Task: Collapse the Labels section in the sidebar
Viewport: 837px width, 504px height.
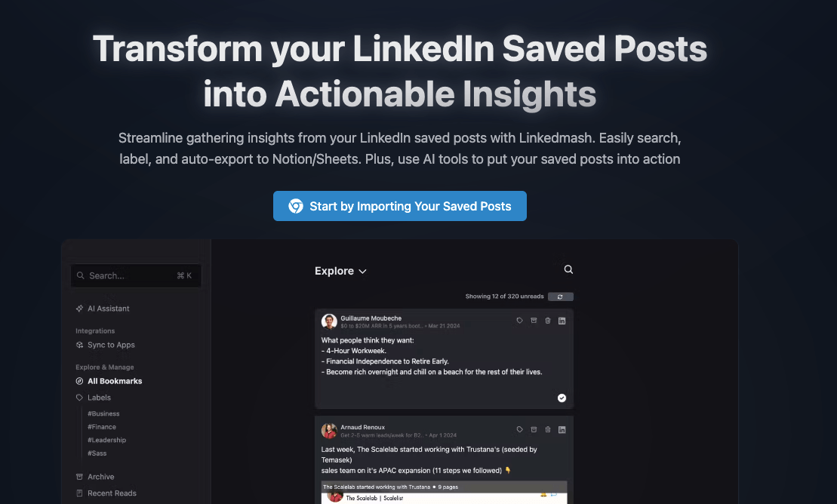Action: [99, 398]
